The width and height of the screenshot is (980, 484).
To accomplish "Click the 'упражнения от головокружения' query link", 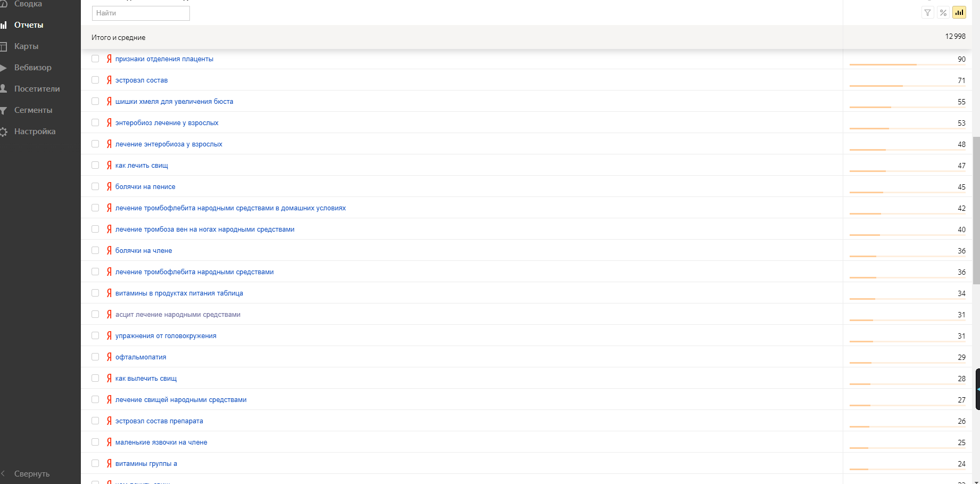I will click(x=165, y=336).
